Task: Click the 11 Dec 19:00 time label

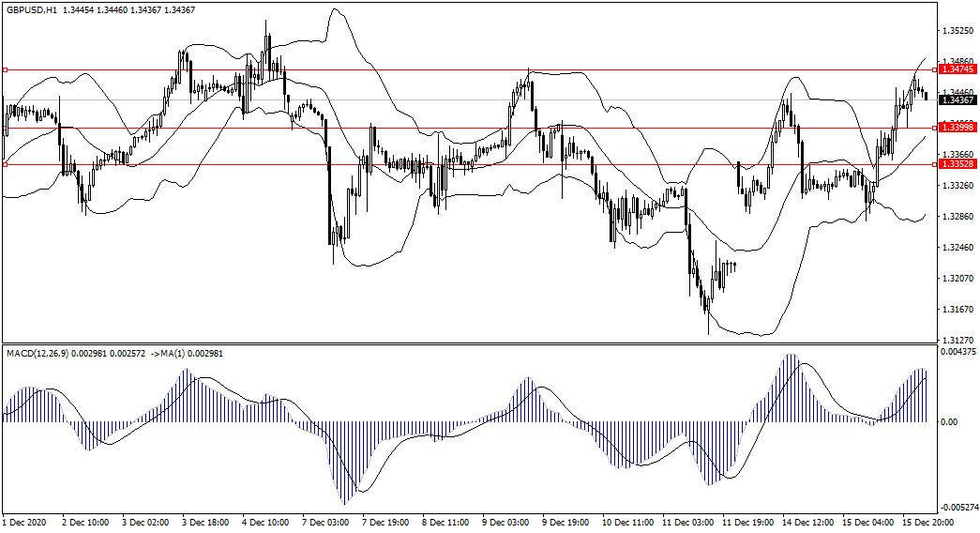Action: coord(747,521)
